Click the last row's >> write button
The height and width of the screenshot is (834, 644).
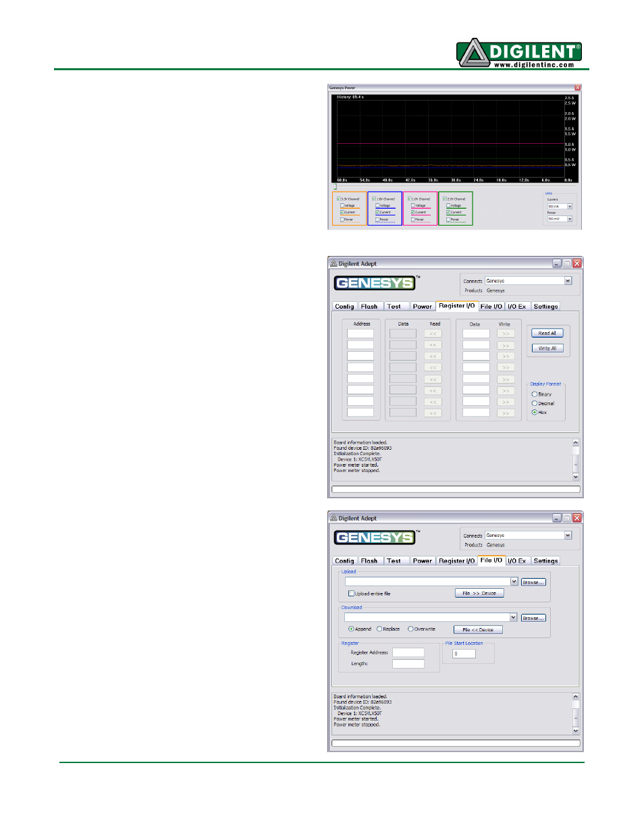[x=506, y=413]
